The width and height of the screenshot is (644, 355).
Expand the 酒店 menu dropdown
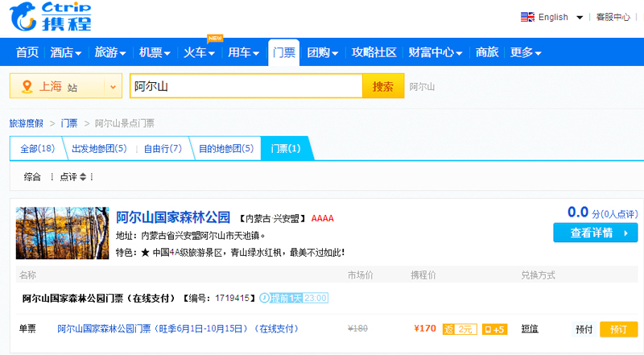coord(78,53)
